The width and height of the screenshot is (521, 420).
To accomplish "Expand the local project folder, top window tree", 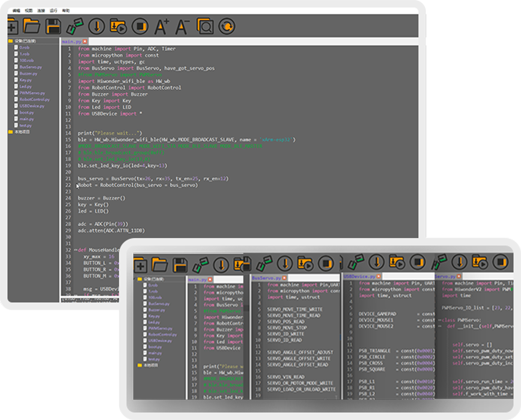I will click(x=10, y=132).
